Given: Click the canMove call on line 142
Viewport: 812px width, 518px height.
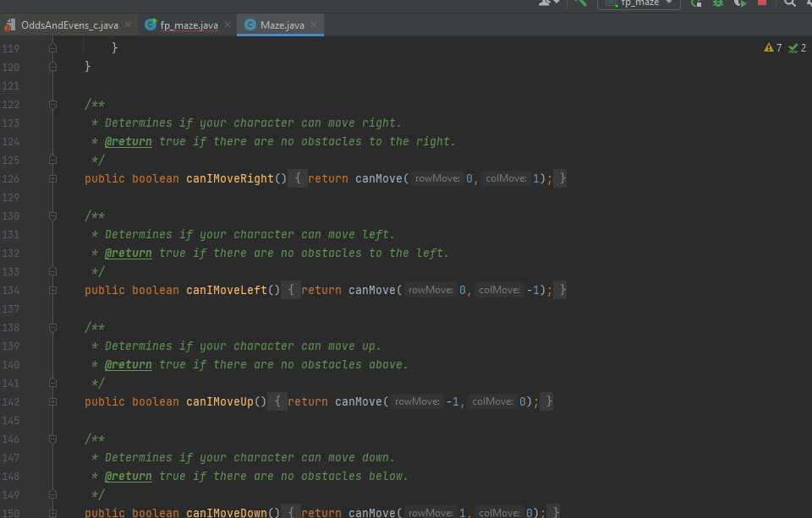Looking at the screenshot, I should (x=359, y=401).
